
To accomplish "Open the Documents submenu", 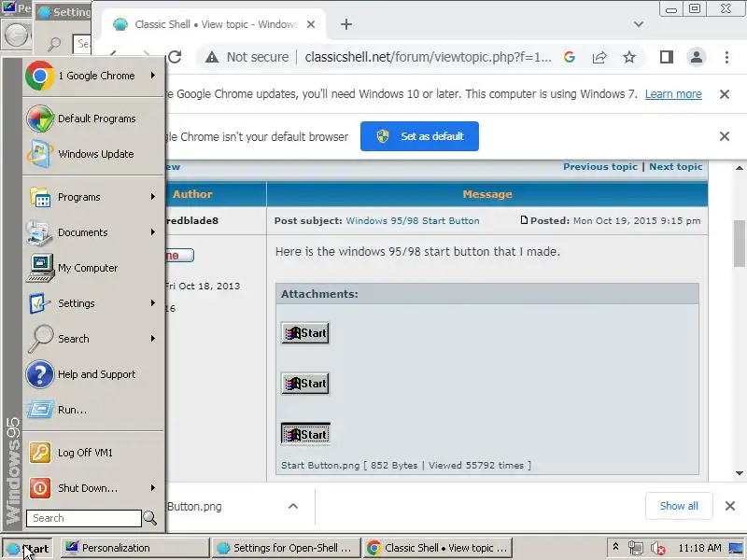I will click(x=92, y=232).
